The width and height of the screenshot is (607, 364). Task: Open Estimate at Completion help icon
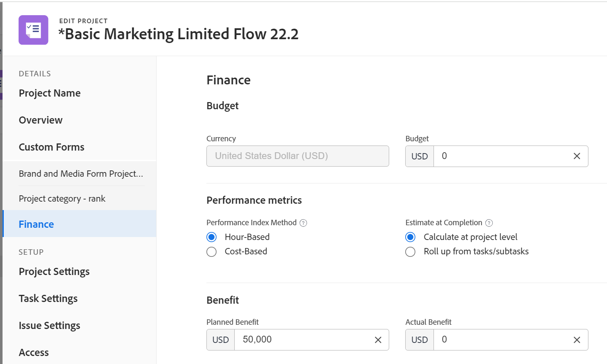click(x=489, y=223)
